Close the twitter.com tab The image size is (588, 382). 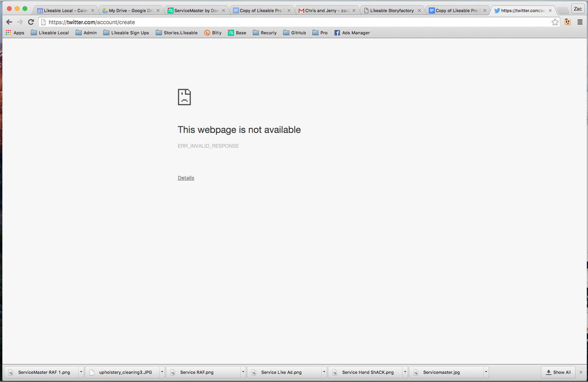tap(550, 10)
